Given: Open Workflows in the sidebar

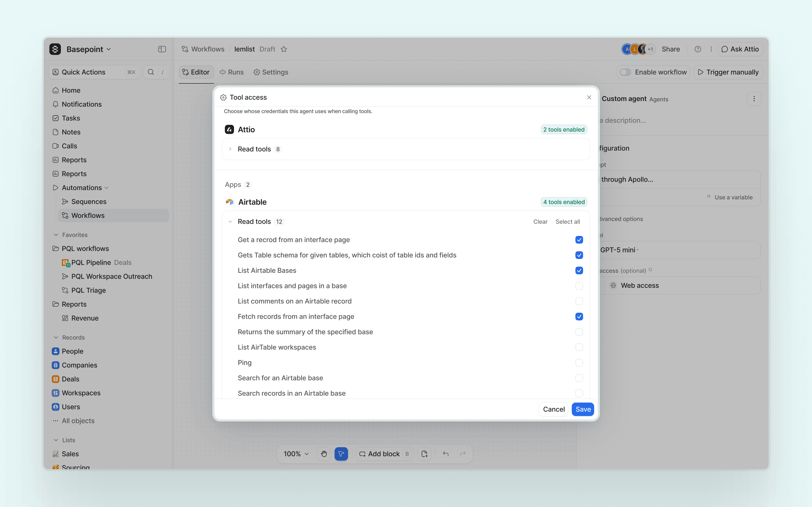Looking at the screenshot, I should point(113,216).
